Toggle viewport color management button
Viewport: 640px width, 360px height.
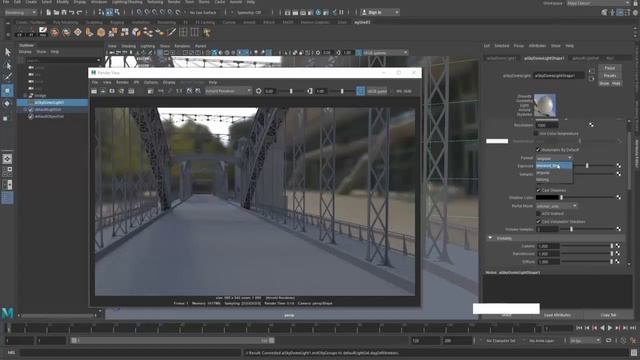click(358, 53)
